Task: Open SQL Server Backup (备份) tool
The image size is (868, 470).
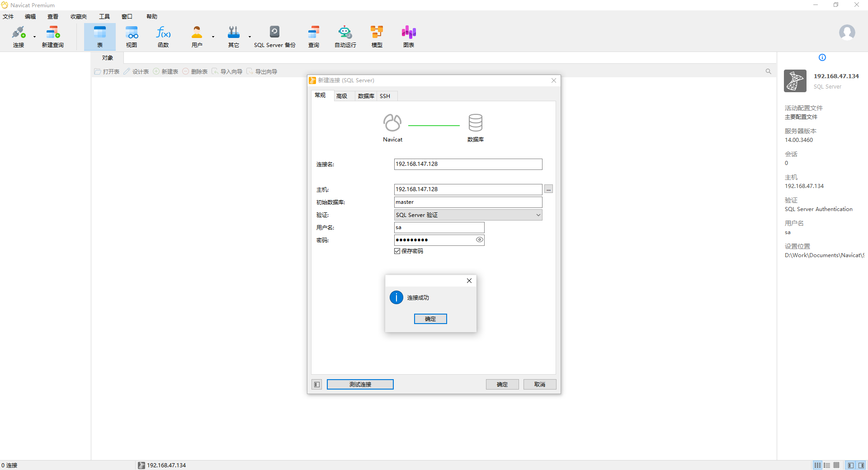Action: [274, 37]
